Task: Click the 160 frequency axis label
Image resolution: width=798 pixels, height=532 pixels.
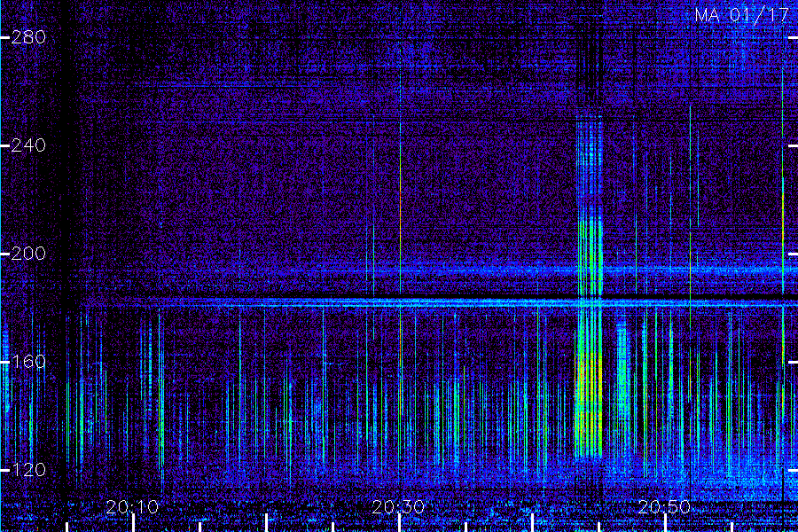Action: pos(28,362)
